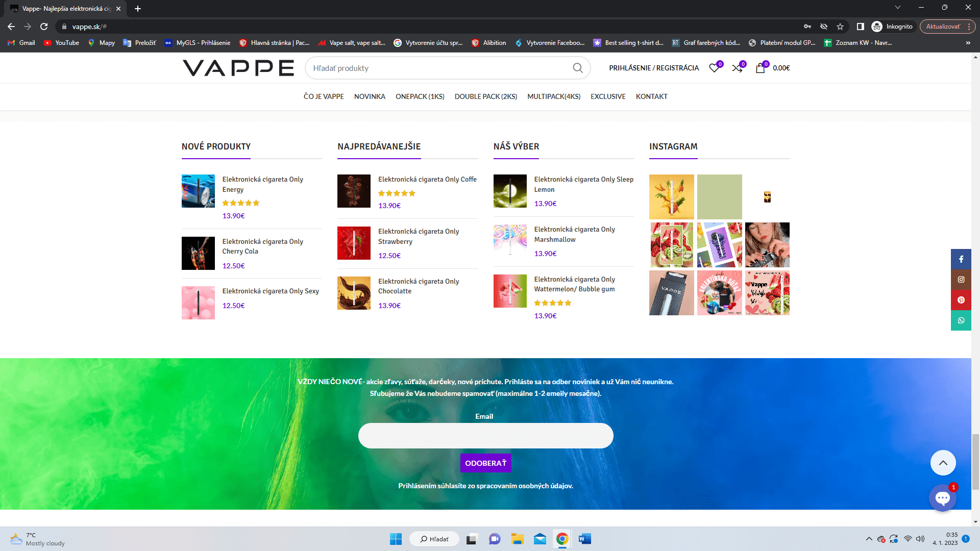This screenshot has height=551, width=980.
Task: Open File Explorer from the taskbar
Action: [517, 539]
